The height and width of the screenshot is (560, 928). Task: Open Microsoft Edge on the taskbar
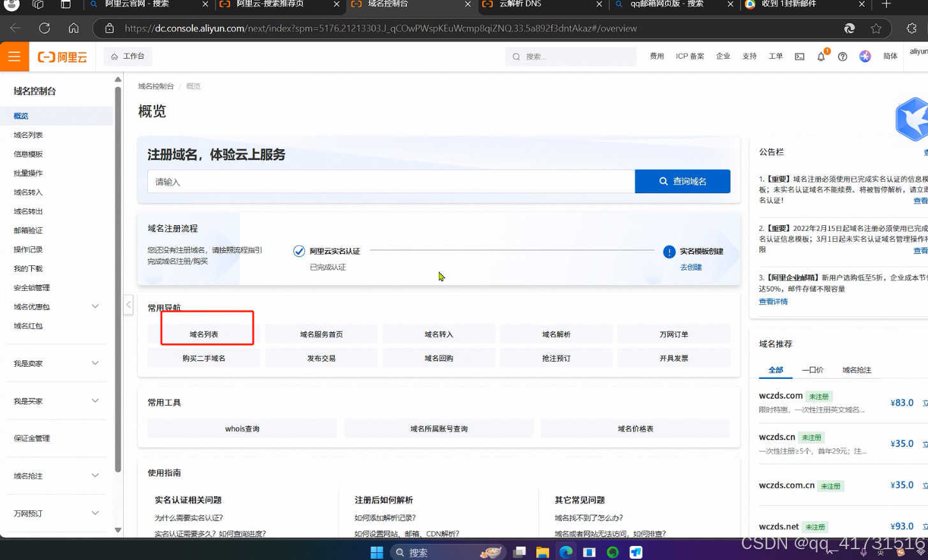[566, 552]
